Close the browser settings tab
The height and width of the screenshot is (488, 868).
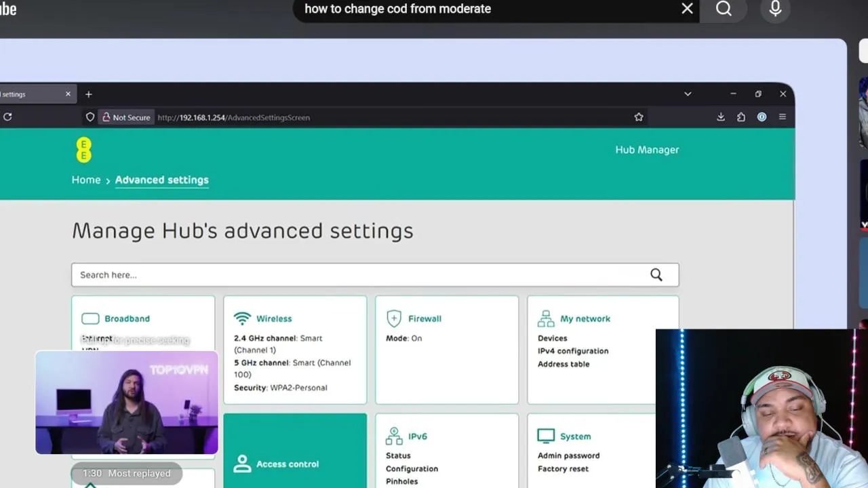pyautogui.click(x=68, y=94)
